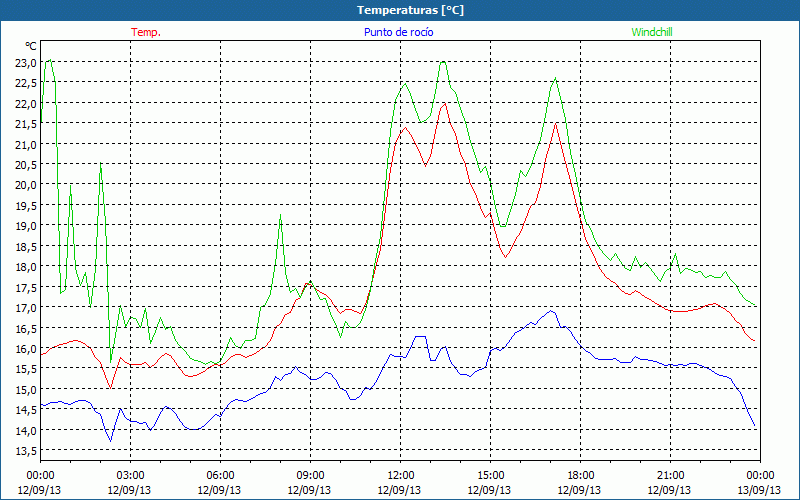The image size is (800, 500).
Task: Click the 19,0 y-axis value
Action: click(x=28, y=226)
